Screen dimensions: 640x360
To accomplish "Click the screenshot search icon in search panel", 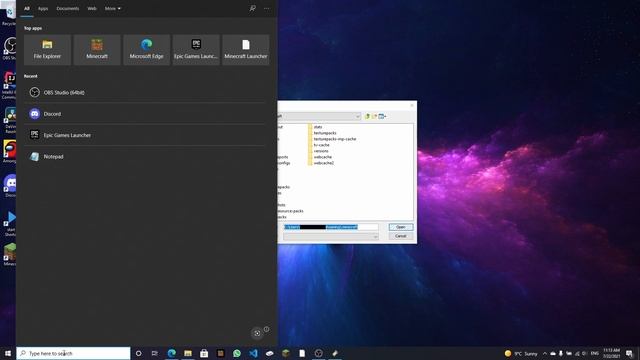I will 257,333.
